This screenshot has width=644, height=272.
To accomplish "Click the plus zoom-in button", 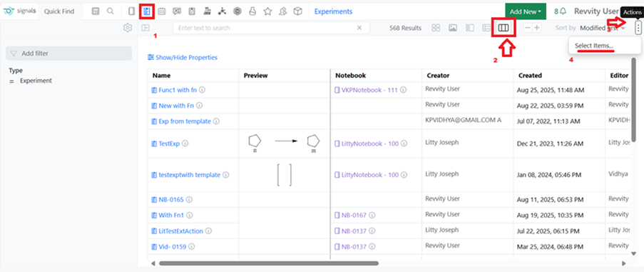I will point(537,28).
